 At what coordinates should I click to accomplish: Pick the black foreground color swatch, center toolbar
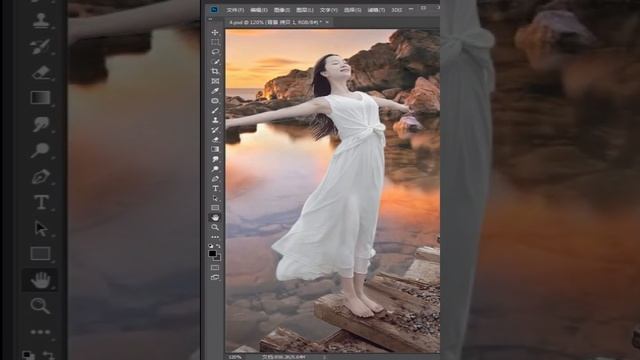pos(212,253)
